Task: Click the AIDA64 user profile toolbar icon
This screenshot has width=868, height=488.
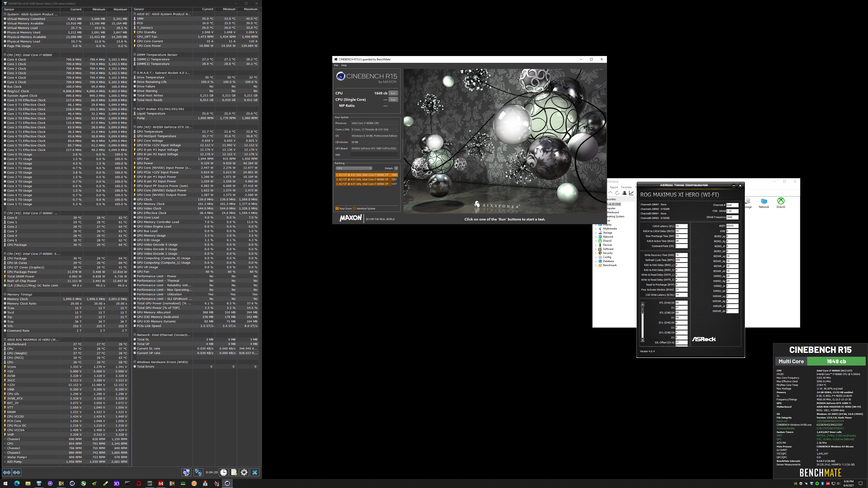Action: (x=624, y=193)
